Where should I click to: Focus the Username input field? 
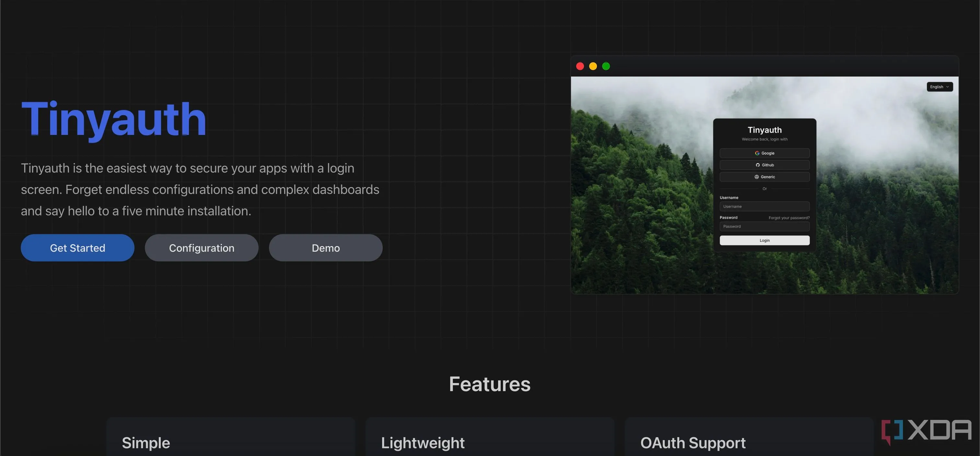(x=765, y=206)
